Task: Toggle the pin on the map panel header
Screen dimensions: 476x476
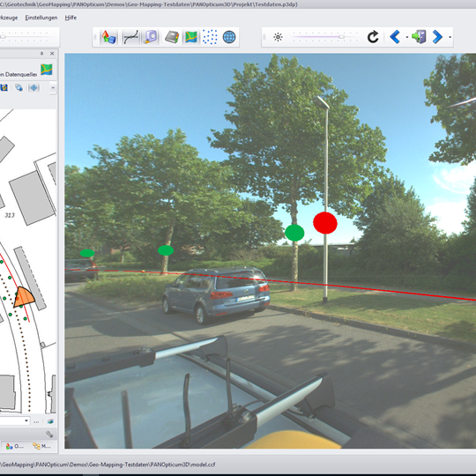Action: pyautogui.click(x=42, y=54)
